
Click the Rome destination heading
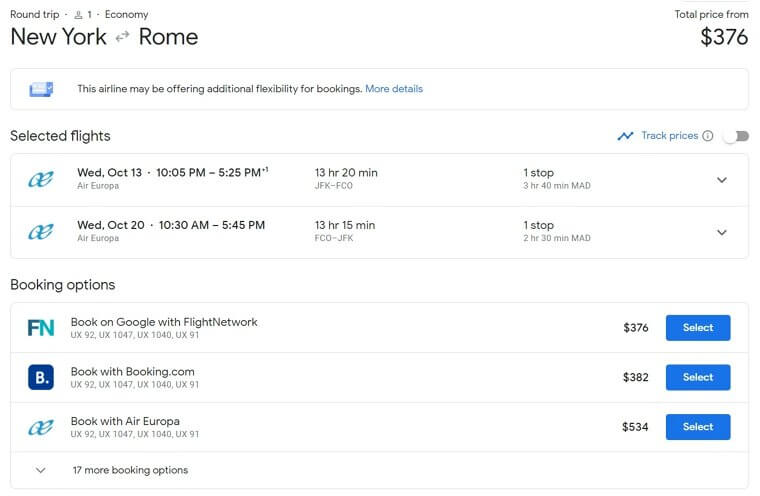168,37
